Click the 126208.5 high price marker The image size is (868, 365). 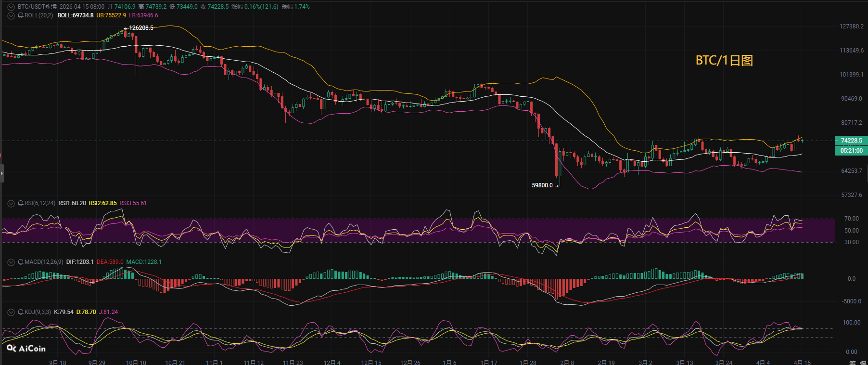coord(141,28)
